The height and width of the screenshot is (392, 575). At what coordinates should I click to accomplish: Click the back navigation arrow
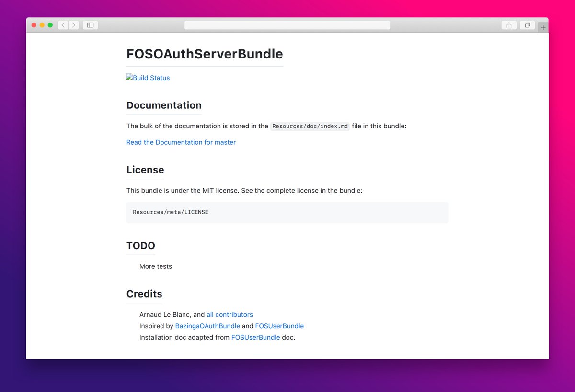point(63,25)
